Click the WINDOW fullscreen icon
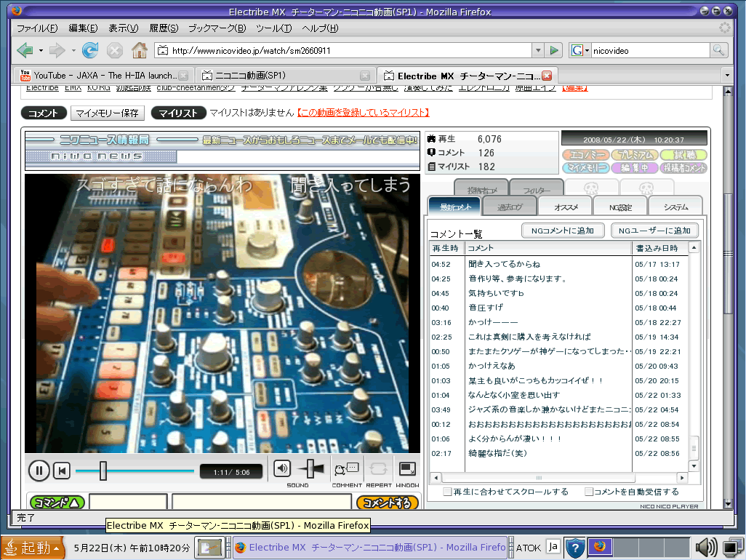The width and height of the screenshot is (746, 560). pyautogui.click(x=407, y=468)
